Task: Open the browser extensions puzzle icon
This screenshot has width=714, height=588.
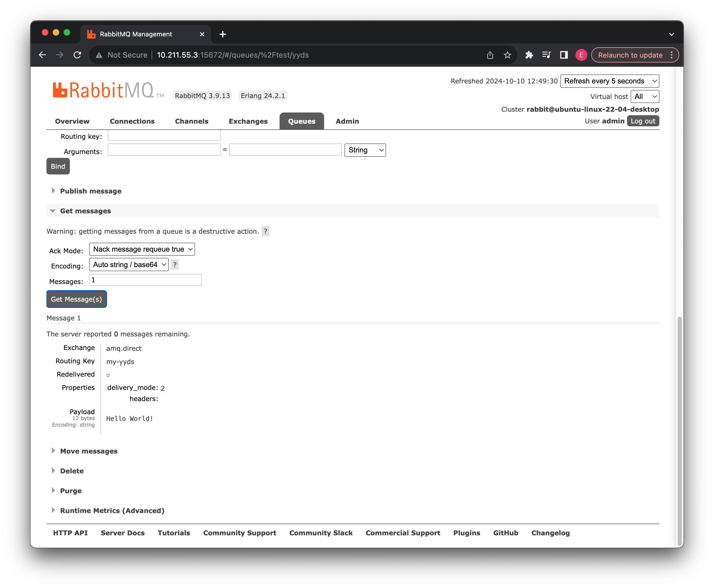Action: 529,55
